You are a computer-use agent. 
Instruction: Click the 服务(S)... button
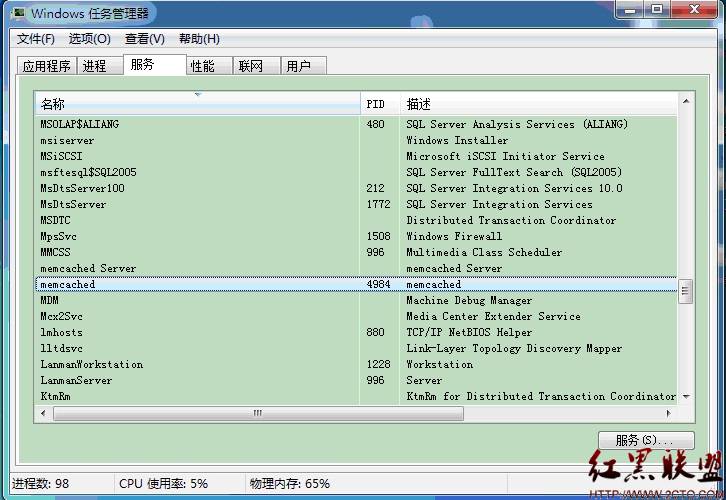[x=646, y=440]
